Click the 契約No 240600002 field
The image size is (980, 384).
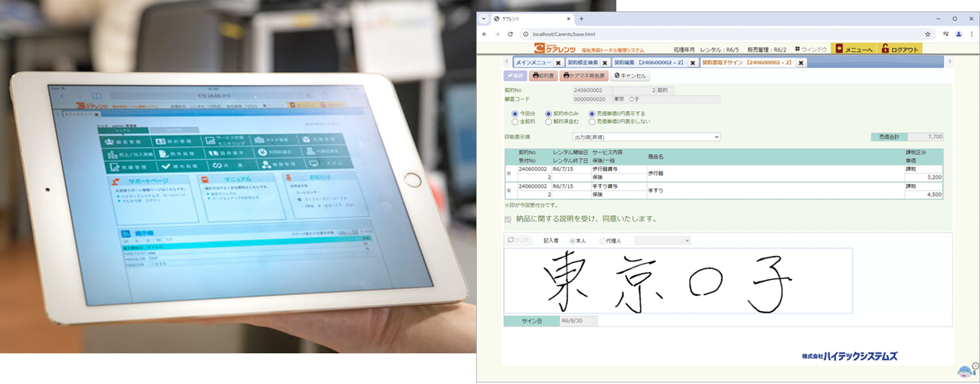coord(592,90)
